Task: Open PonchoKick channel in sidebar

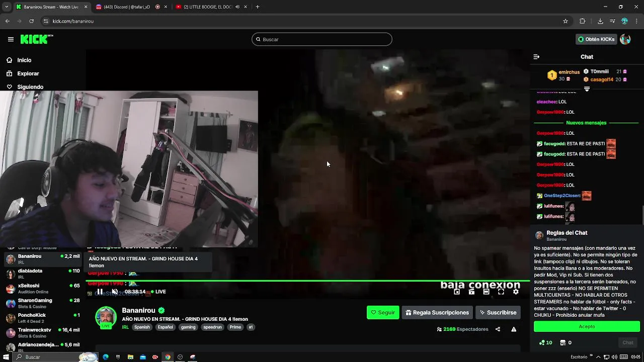Action: (x=43, y=318)
